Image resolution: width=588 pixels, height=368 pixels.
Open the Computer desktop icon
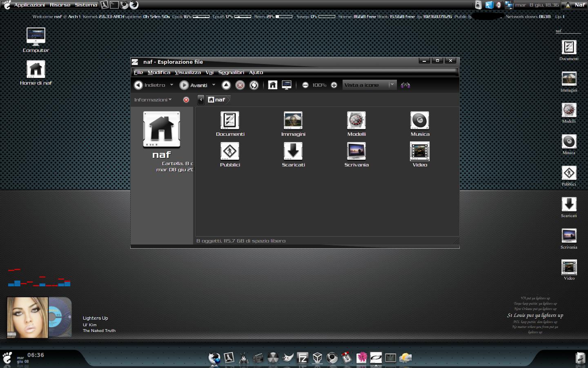[x=36, y=40]
